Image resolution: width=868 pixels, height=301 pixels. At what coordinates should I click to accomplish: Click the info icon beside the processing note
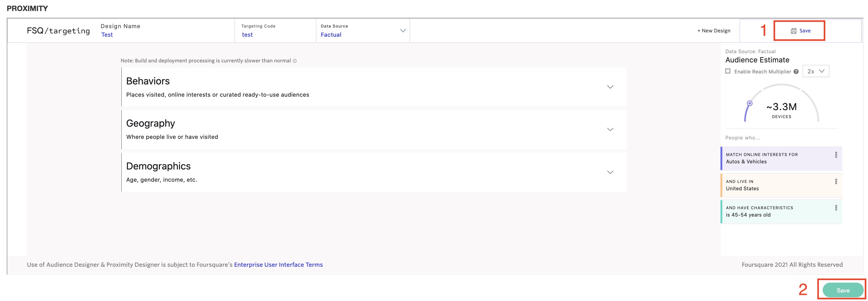(294, 61)
